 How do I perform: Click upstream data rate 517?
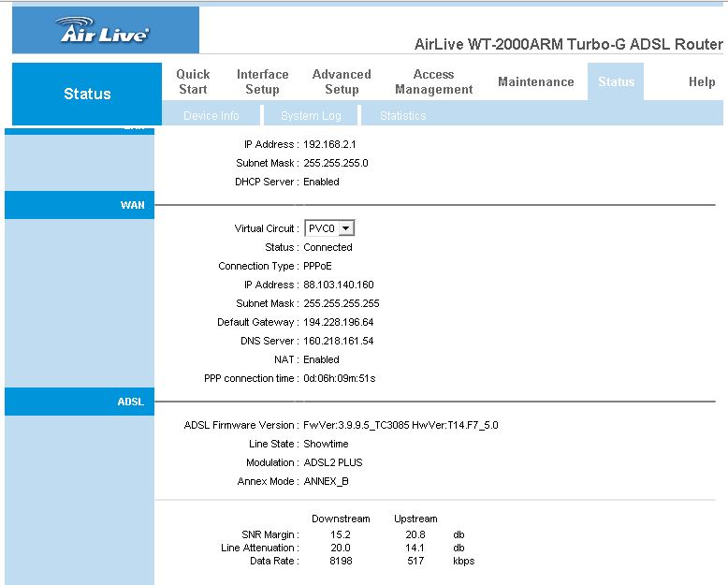(x=415, y=561)
